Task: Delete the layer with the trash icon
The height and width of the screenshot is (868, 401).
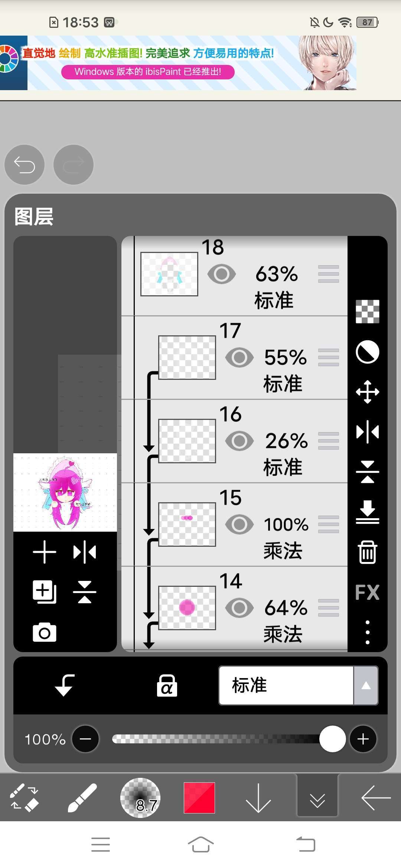Action: [x=367, y=552]
